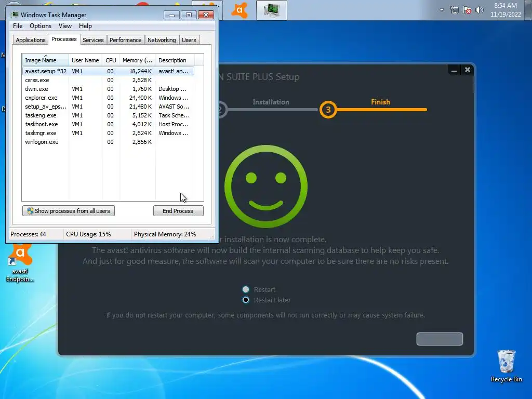This screenshot has height=399, width=532.
Task: Click the Processes: 44 status entry
Action: tap(28, 234)
